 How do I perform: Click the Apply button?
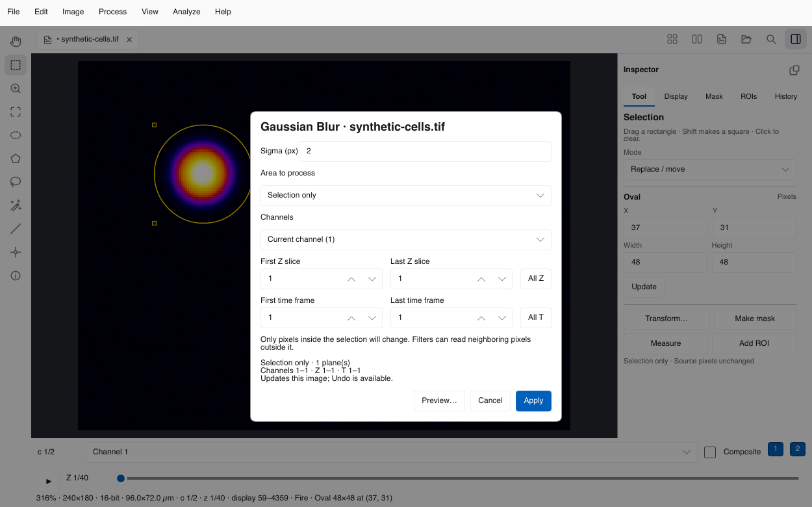tap(533, 401)
